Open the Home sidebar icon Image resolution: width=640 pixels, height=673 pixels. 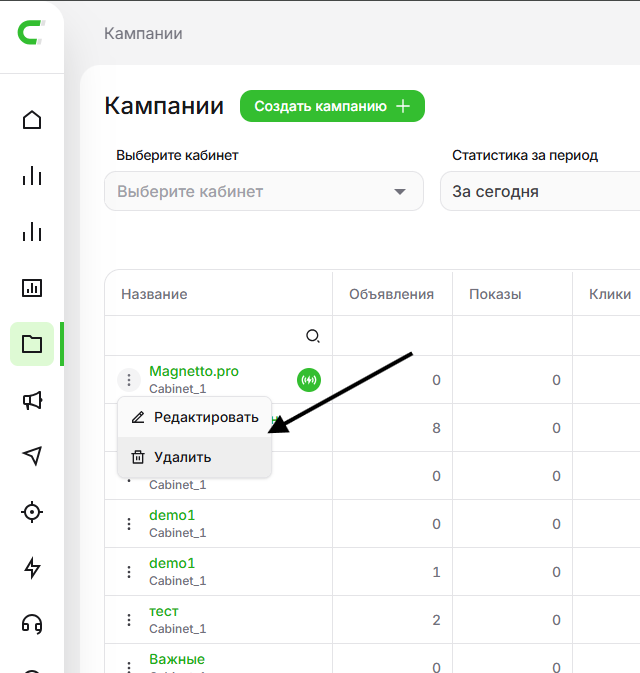[x=32, y=120]
